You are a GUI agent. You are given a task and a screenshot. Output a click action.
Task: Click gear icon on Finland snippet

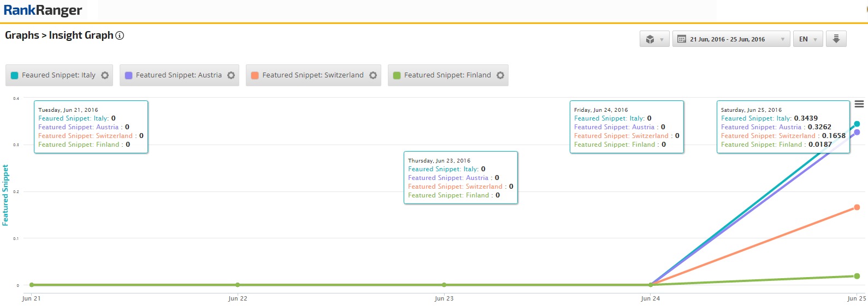(x=500, y=75)
